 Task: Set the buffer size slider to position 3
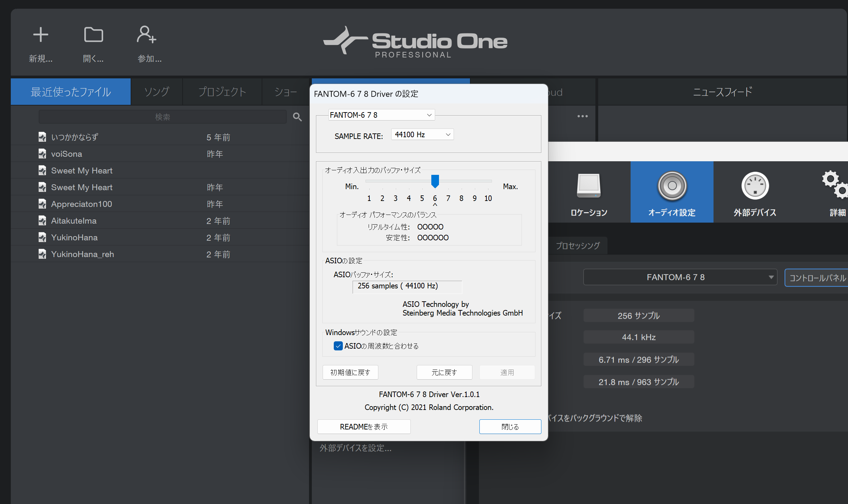395,181
